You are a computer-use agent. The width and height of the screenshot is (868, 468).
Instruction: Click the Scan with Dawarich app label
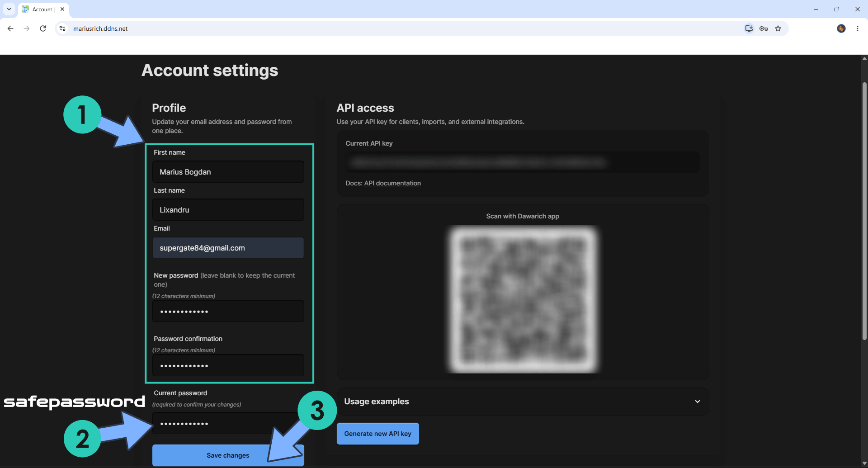pyautogui.click(x=523, y=216)
